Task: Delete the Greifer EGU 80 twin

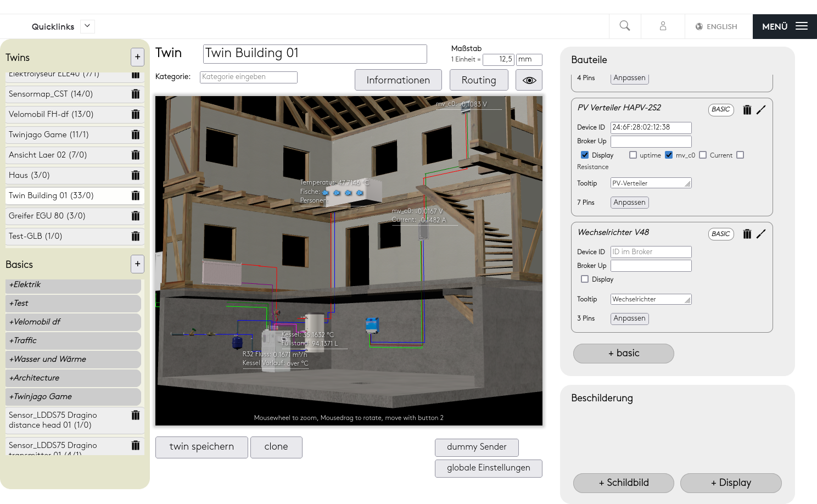Action: coord(135,216)
